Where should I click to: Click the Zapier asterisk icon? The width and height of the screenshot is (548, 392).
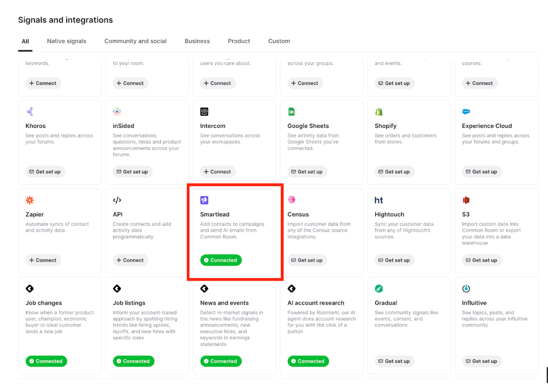point(30,200)
